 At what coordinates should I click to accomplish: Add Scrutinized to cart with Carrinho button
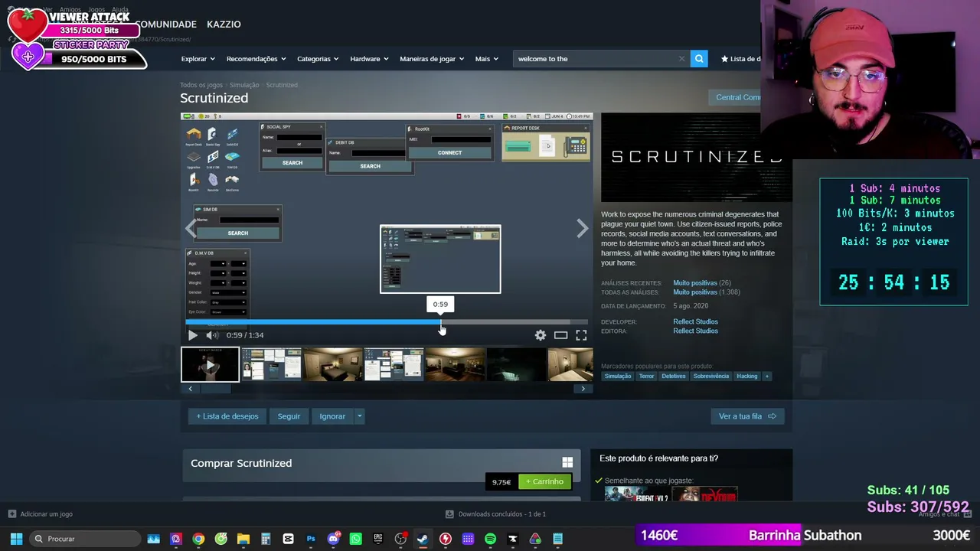click(x=545, y=482)
